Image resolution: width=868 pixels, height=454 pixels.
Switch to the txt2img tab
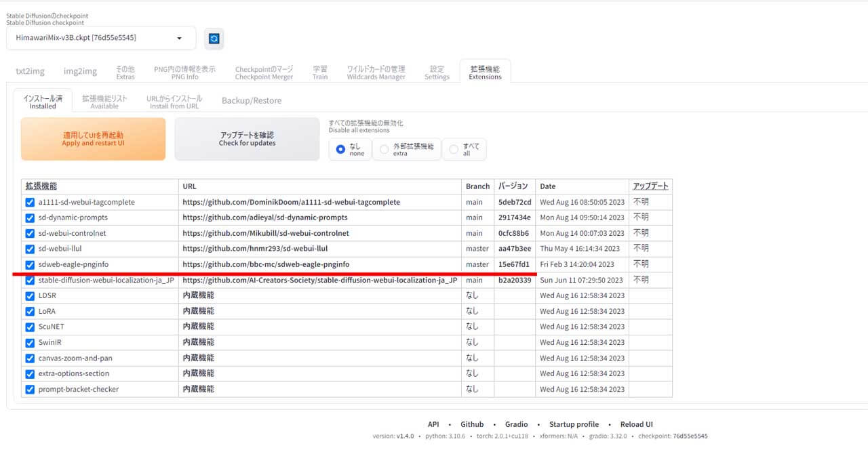[x=30, y=71]
